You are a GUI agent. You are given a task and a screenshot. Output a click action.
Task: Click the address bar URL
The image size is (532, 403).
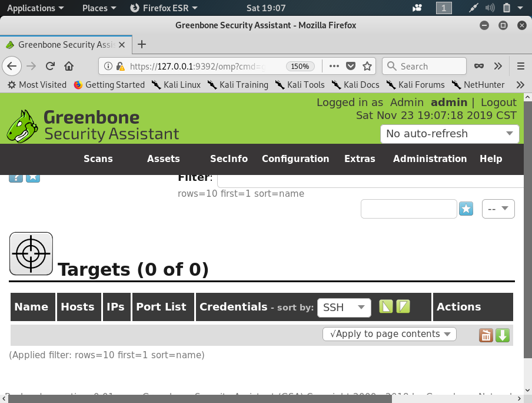pyautogui.click(x=197, y=66)
